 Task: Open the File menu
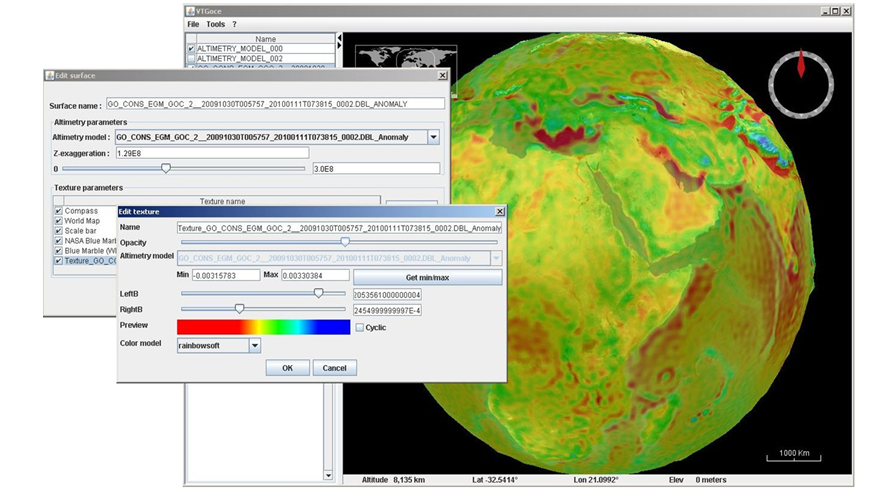coord(193,24)
